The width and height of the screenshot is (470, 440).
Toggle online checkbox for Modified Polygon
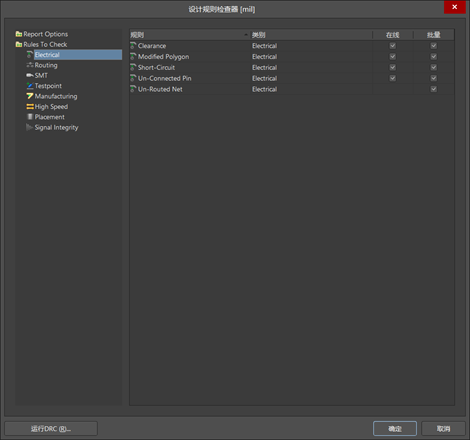click(393, 57)
